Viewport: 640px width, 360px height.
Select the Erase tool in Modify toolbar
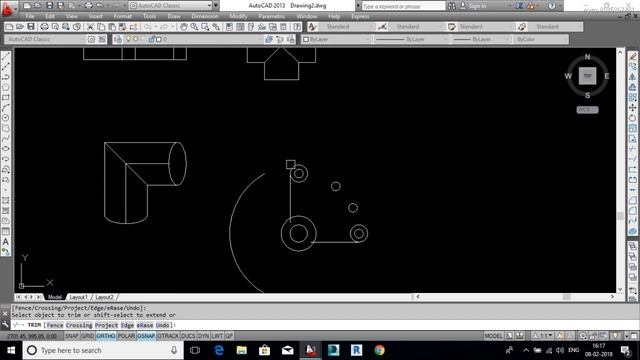633,56
